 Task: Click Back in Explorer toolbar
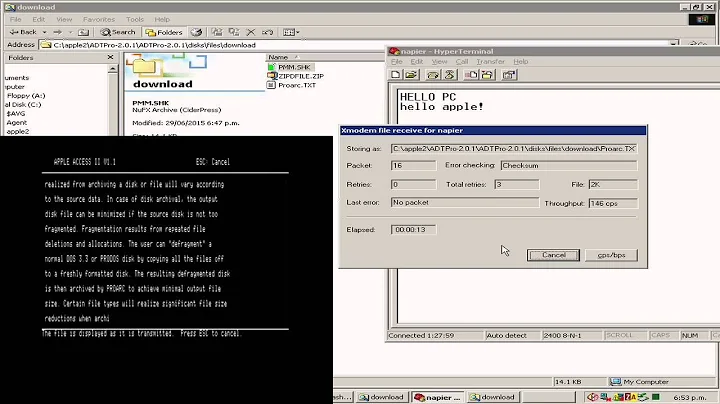pyautogui.click(x=23, y=32)
